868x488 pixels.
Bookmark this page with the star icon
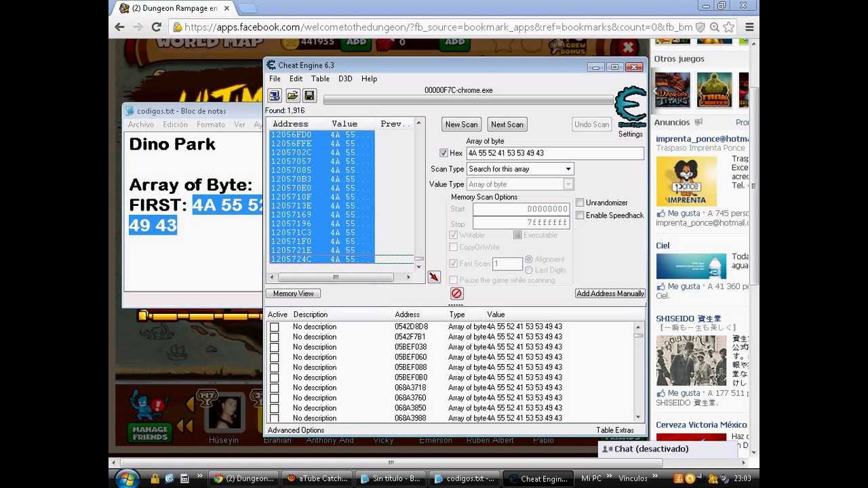point(729,27)
